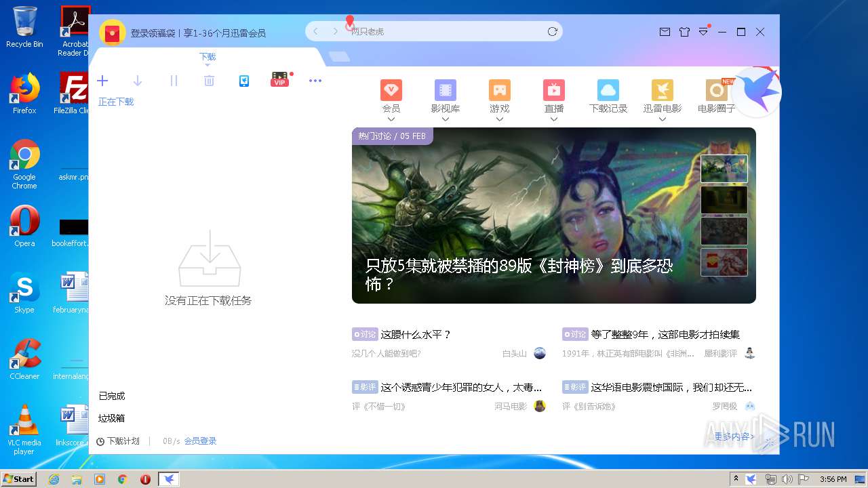The image size is (868, 488).
Task: Click the red envelope login avatar
Action: [x=113, y=33]
